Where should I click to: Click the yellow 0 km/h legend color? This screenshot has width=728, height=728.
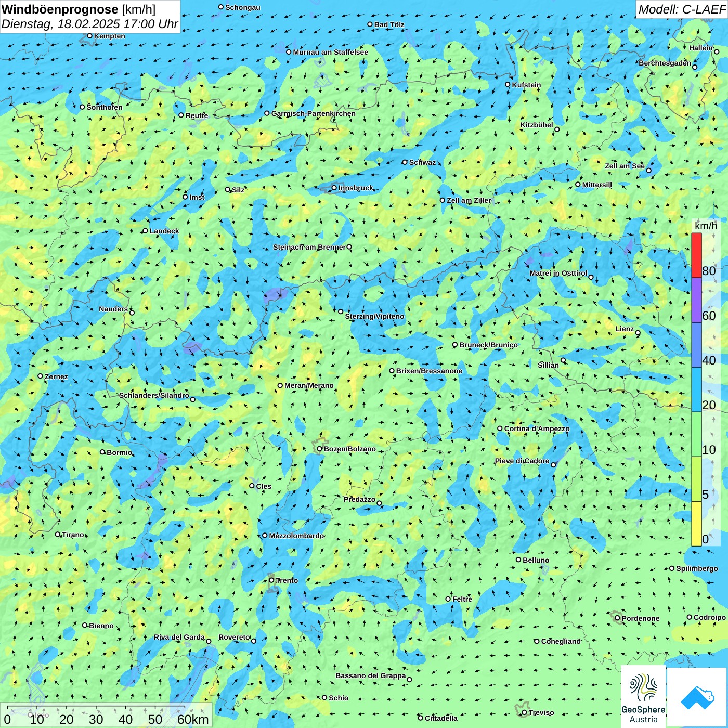pos(696,524)
